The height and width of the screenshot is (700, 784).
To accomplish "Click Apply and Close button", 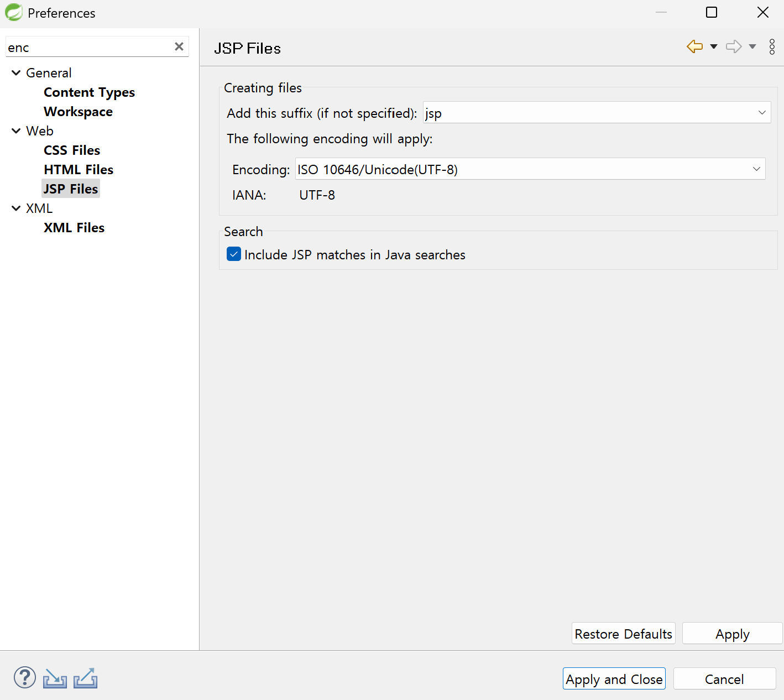I will (x=614, y=679).
